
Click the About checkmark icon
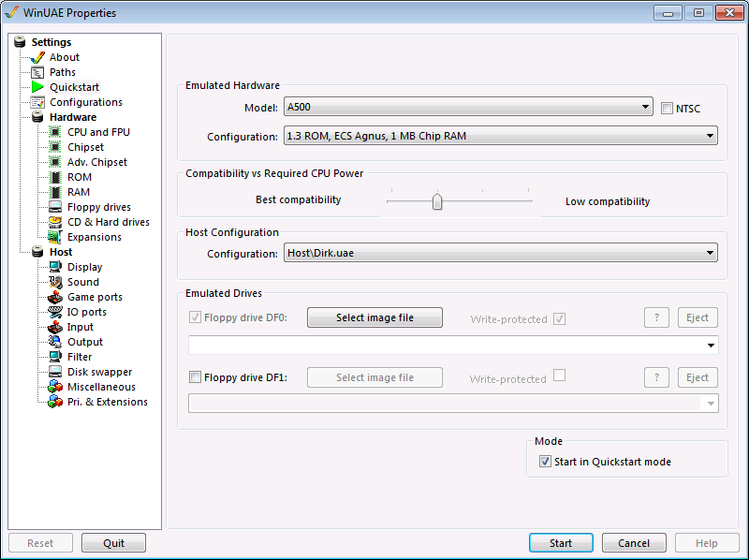[37, 57]
